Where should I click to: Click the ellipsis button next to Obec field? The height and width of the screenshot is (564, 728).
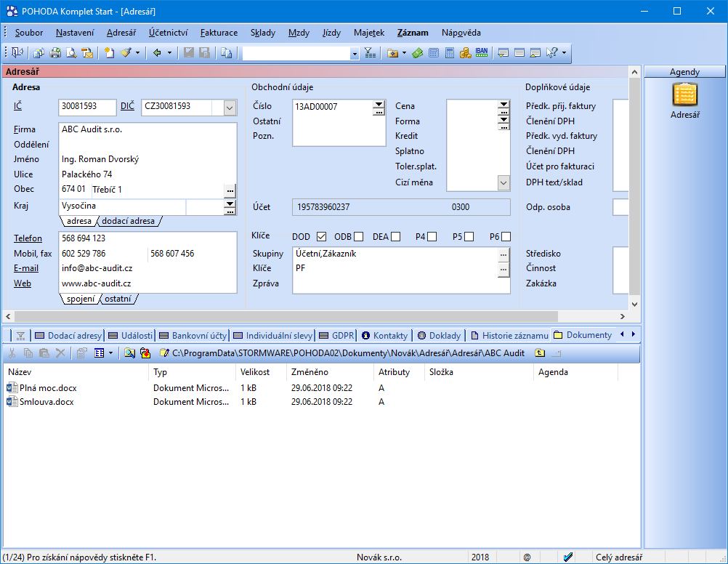[x=230, y=190]
